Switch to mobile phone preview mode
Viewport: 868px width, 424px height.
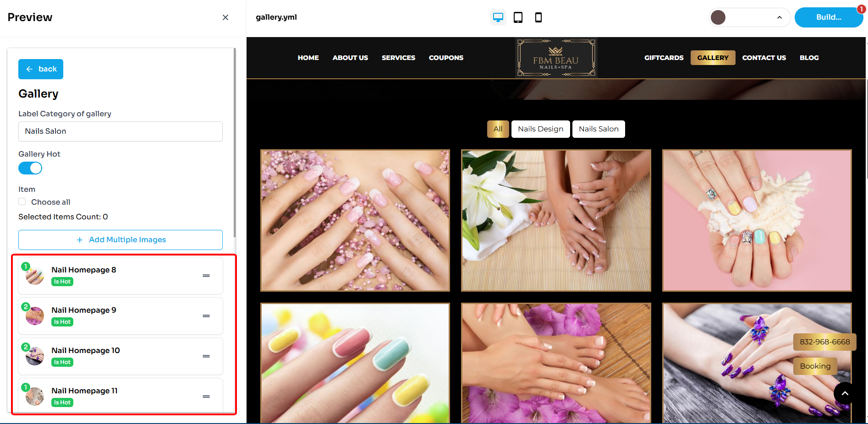pyautogui.click(x=538, y=17)
